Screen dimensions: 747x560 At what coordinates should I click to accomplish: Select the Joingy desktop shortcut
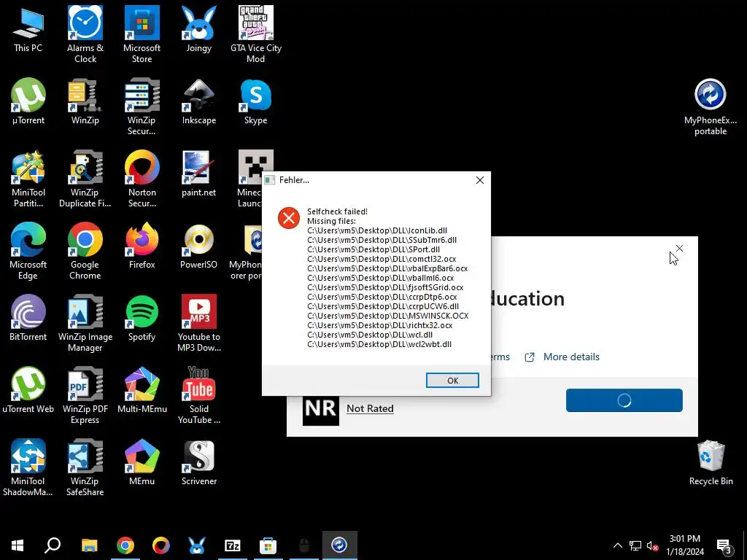(x=198, y=28)
